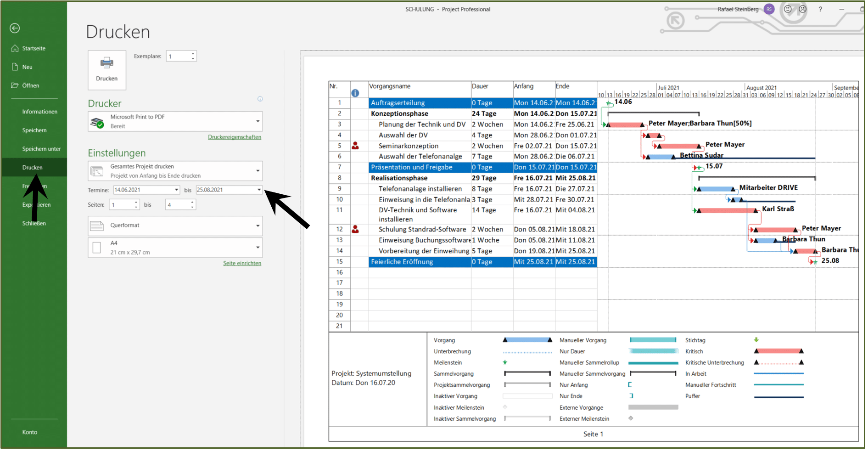868x451 pixels.
Task: Click the blue info icon in the preview header
Action: click(x=355, y=93)
